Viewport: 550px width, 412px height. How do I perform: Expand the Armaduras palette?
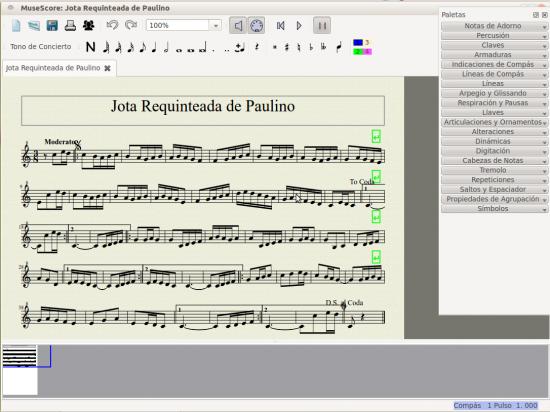coord(494,55)
